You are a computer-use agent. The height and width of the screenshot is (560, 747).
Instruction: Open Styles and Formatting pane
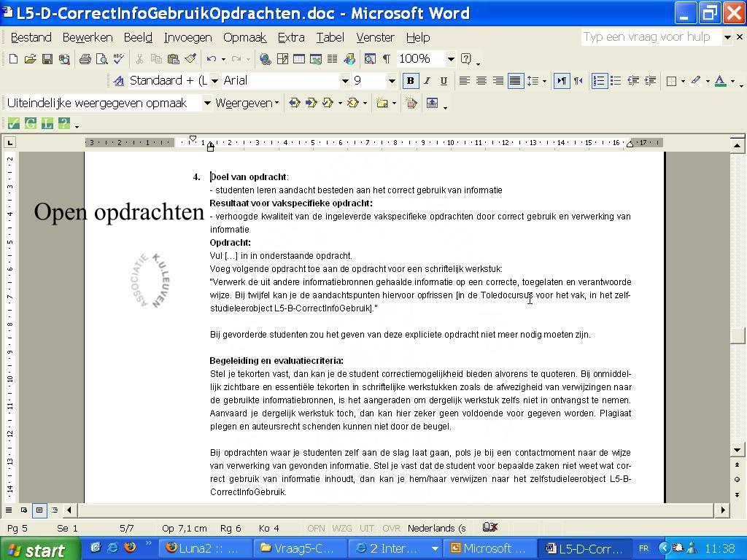click(x=119, y=81)
